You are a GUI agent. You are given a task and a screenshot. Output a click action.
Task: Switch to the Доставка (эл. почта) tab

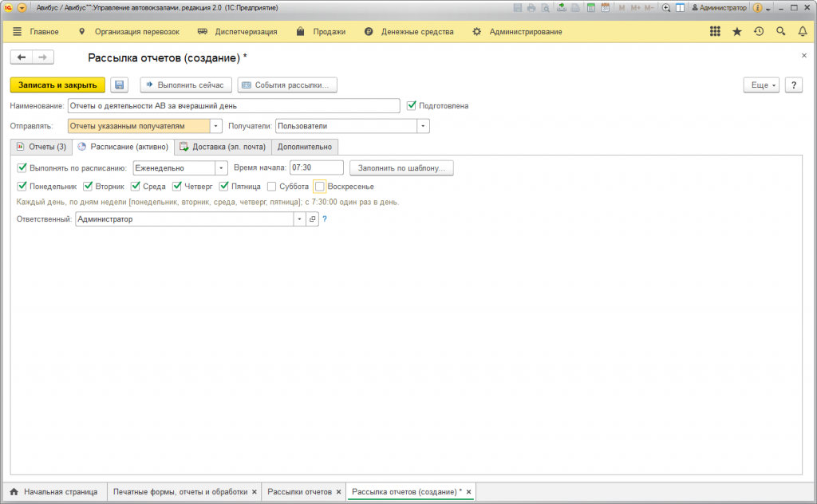coord(223,147)
